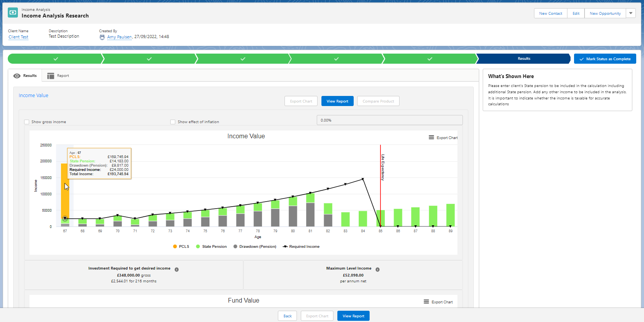Switch to the Report tab

pyautogui.click(x=58, y=76)
